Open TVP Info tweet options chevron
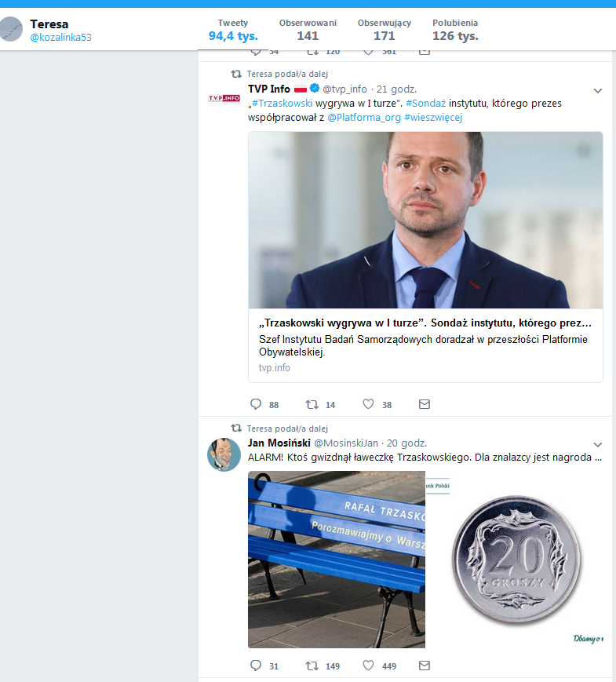The height and width of the screenshot is (682, 616). [x=597, y=91]
